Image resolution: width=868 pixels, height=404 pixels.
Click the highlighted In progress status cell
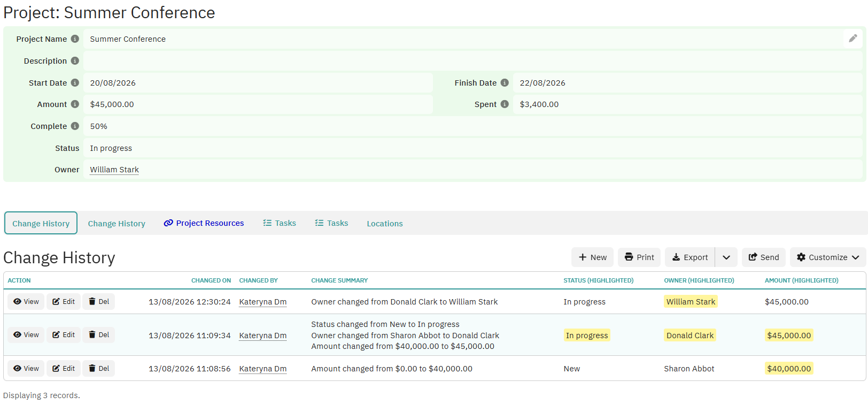click(x=587, y=336)
